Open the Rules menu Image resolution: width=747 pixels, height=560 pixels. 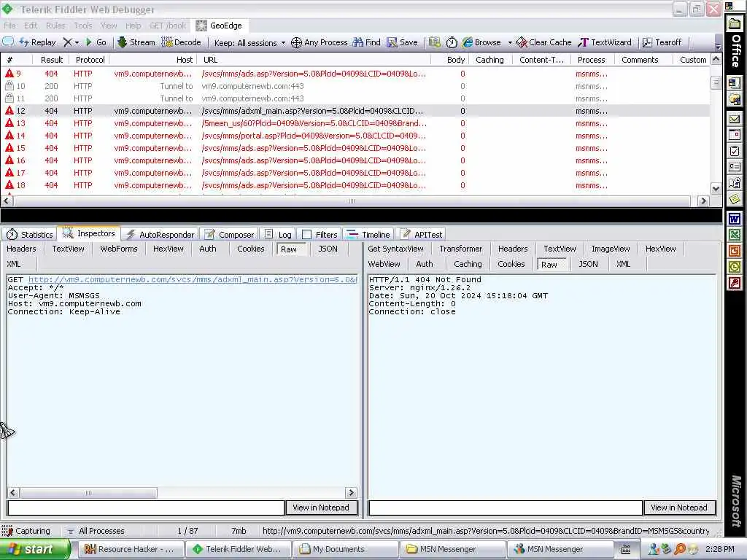[x=55, y=26]
